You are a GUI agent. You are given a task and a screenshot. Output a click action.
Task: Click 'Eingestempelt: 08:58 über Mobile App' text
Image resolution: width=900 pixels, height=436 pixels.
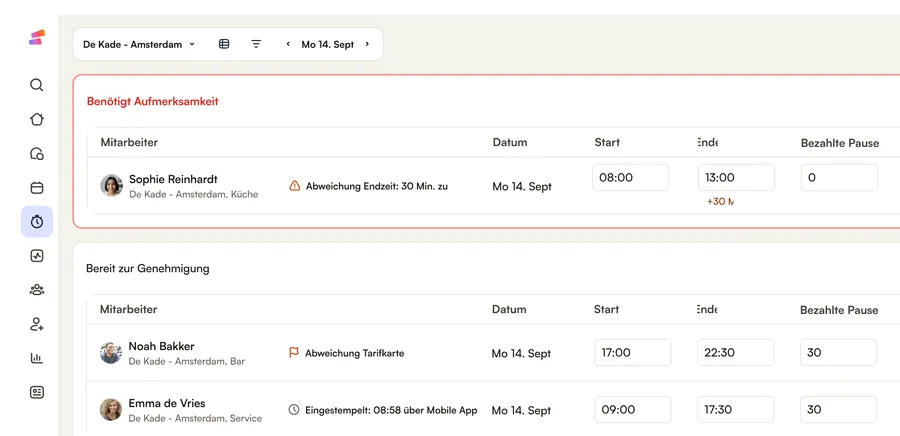pos(391,410)
